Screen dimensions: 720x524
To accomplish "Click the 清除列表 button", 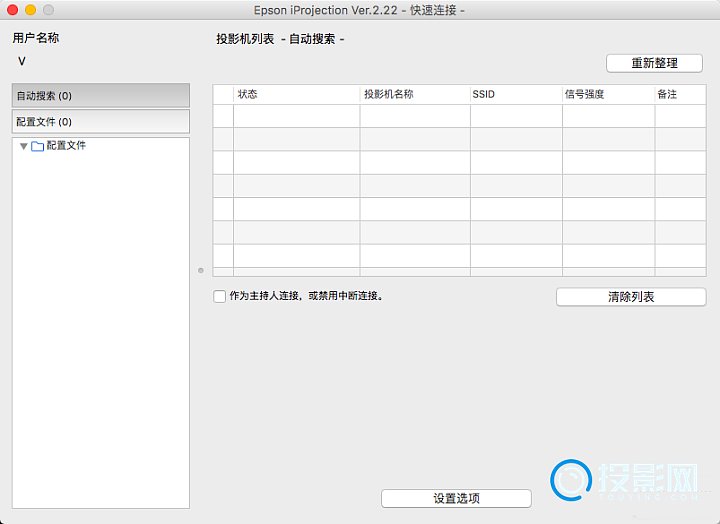I will point(631,297).
